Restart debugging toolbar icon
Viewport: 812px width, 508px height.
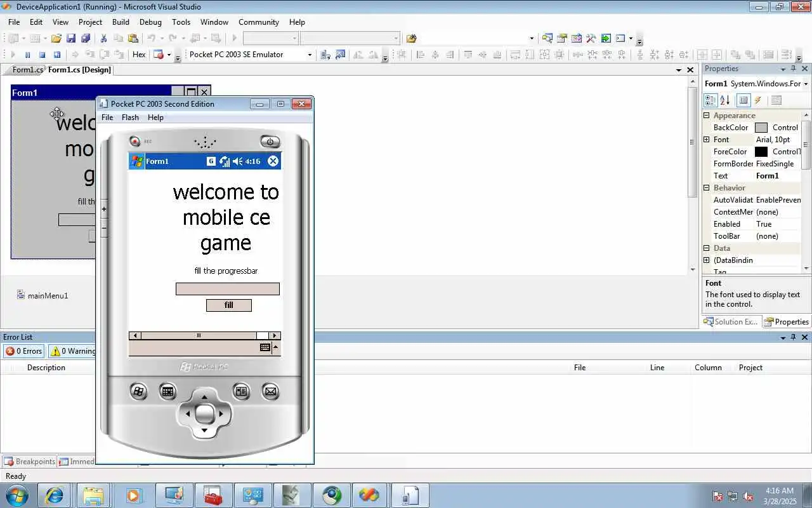[x=56, y=55]
